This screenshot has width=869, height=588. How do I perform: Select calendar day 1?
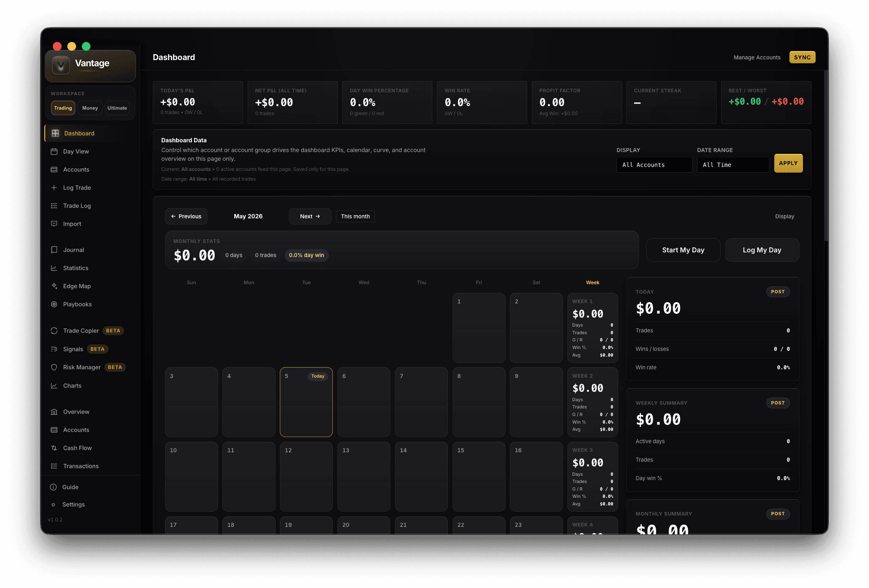click(479, 328)
